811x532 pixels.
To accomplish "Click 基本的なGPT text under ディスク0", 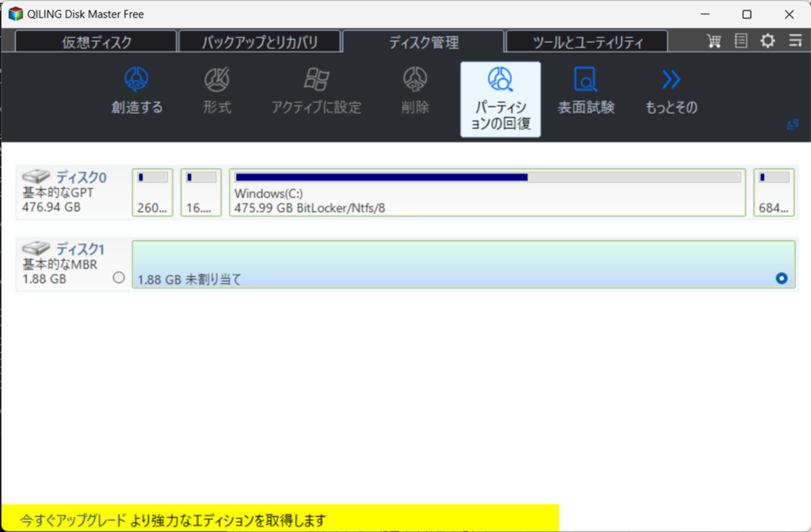I will click(58, 192).
